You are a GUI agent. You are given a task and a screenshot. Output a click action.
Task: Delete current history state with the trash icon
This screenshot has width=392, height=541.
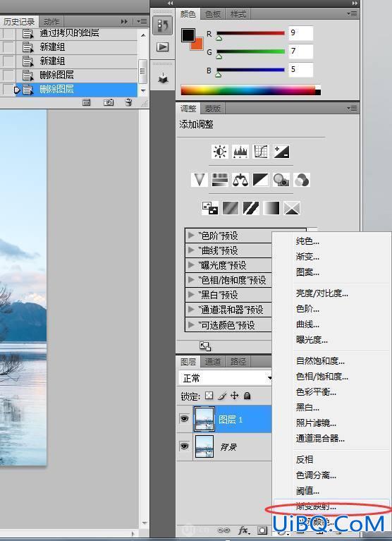click(128, 102)
